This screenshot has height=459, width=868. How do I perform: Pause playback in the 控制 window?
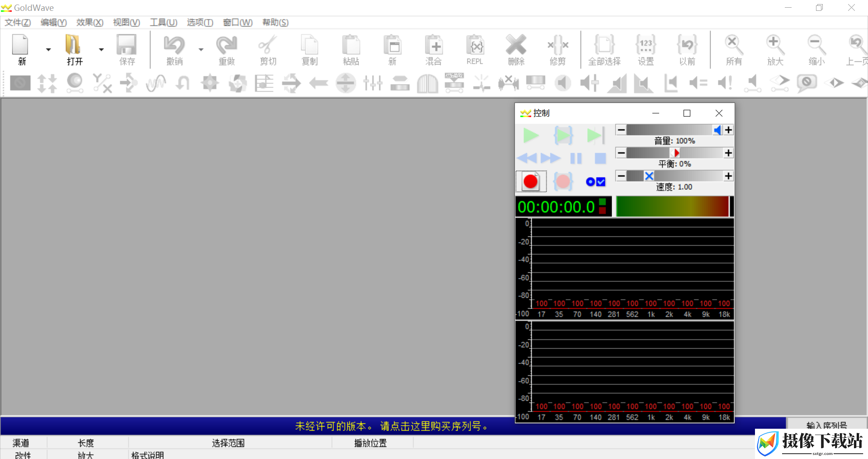click(x=576, y=158)
